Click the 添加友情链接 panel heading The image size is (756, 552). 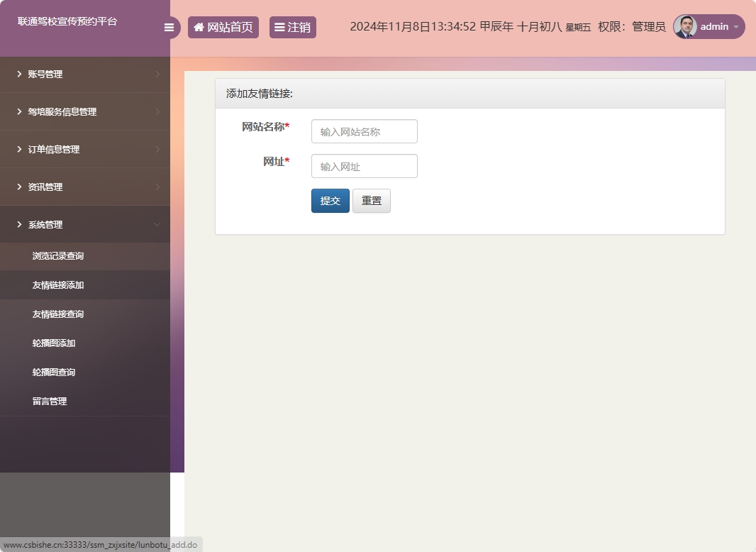pyautogui.click(x=260, y=94)
